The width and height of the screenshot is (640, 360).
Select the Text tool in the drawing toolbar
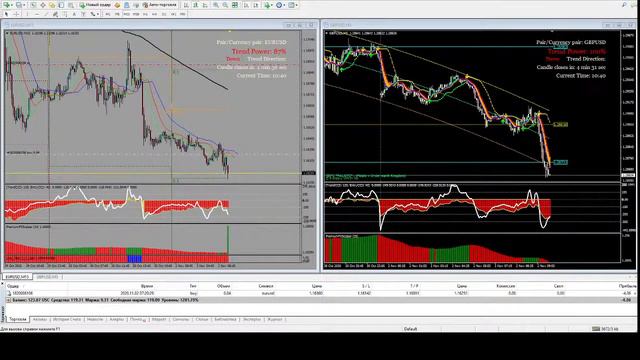click(x=74, y=14)
